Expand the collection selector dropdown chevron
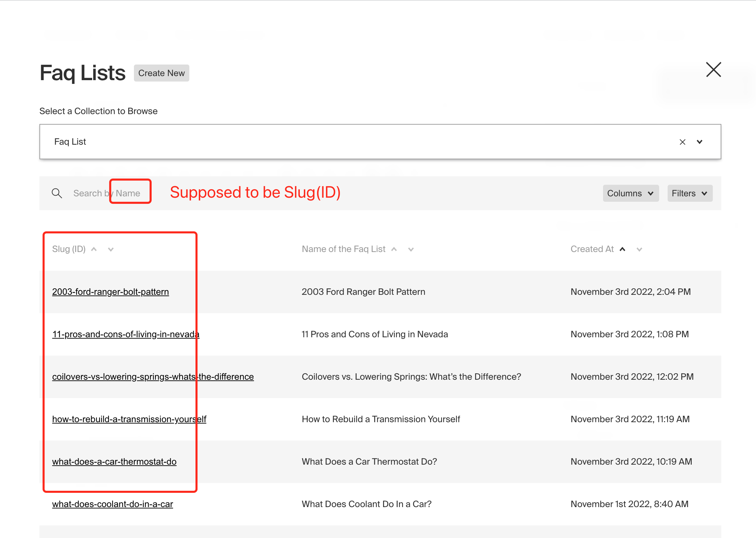The width and height of the screenshot is (756, 538). point(700,142)
